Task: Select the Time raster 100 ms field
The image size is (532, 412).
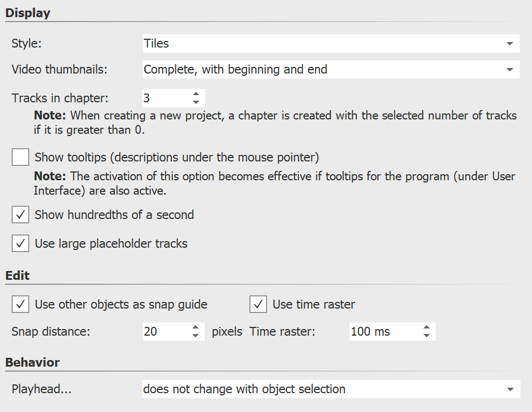Action: 382,331
